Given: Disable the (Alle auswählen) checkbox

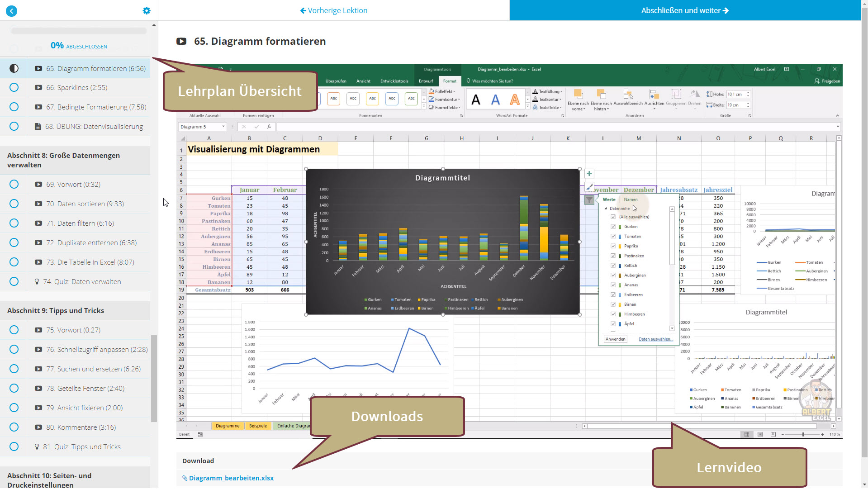Looking at the screenshot, I should tap(613, 217).
